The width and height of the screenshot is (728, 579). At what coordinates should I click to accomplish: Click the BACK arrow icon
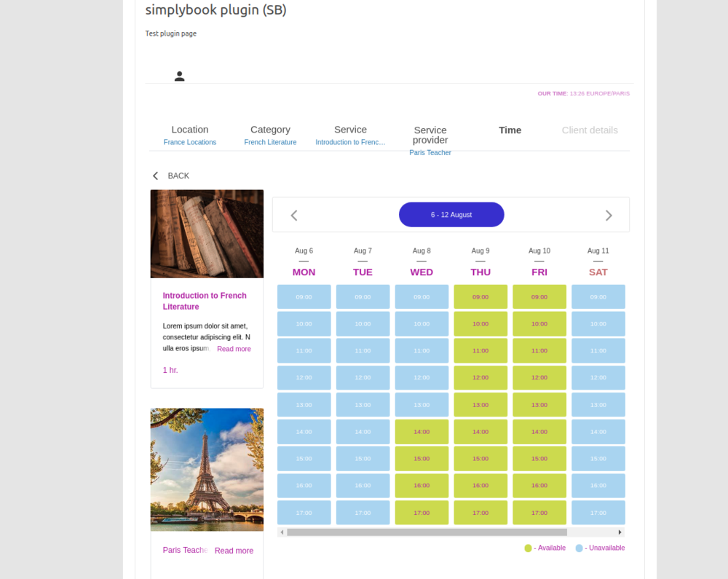coord(155,176)
